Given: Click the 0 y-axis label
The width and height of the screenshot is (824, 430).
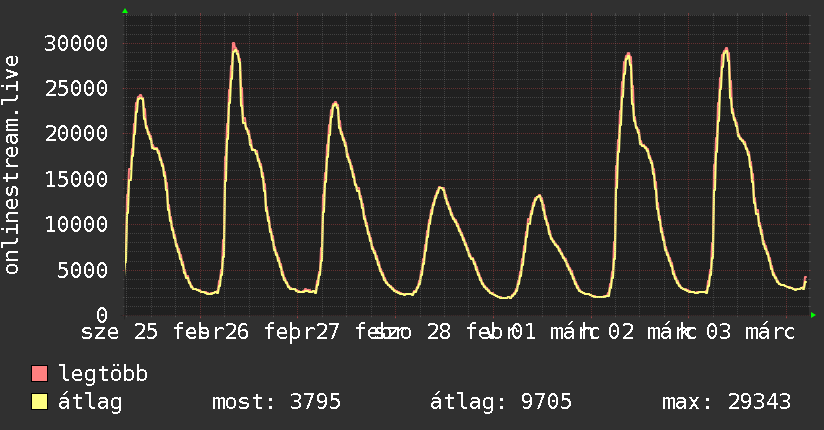Looking at the screenshot, I should (x=102, y=315).
